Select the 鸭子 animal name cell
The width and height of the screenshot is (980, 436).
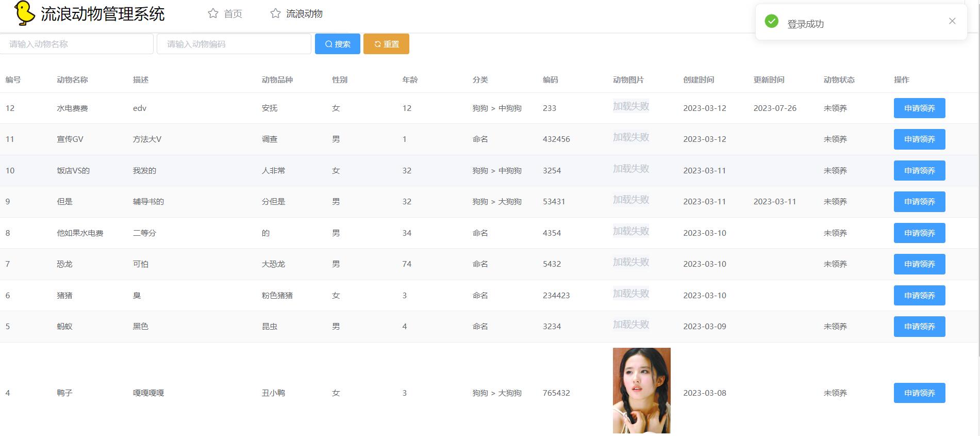[x=64, y=393]
